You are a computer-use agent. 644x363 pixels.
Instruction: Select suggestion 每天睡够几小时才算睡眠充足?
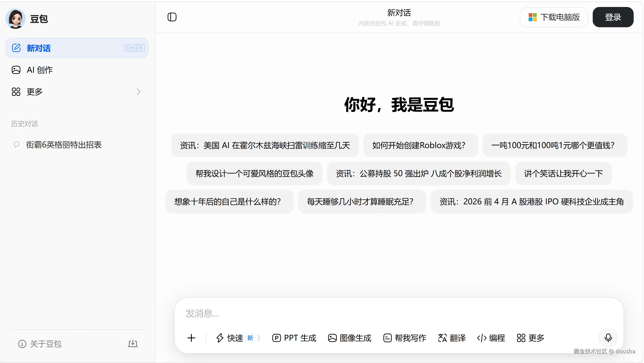[x=362, y=201]
